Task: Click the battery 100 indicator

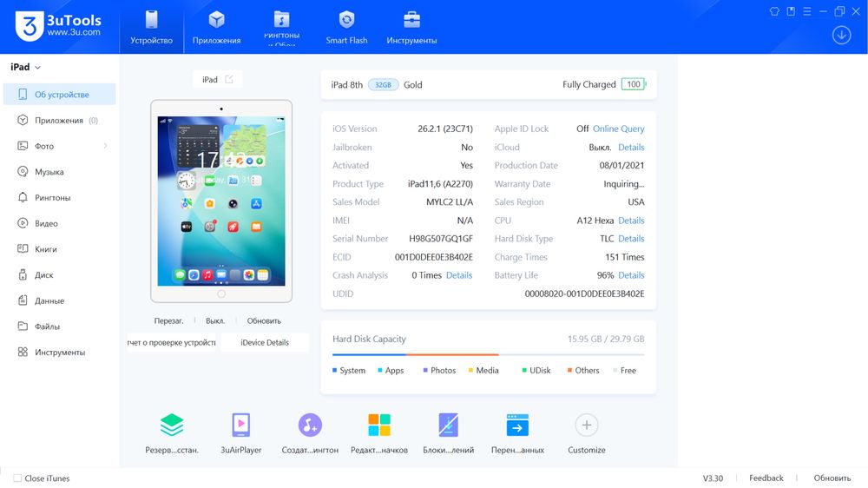Action: [634, 84]
